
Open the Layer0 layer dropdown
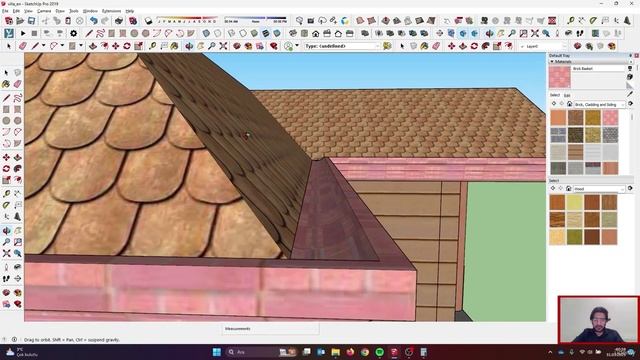point(543,46)
